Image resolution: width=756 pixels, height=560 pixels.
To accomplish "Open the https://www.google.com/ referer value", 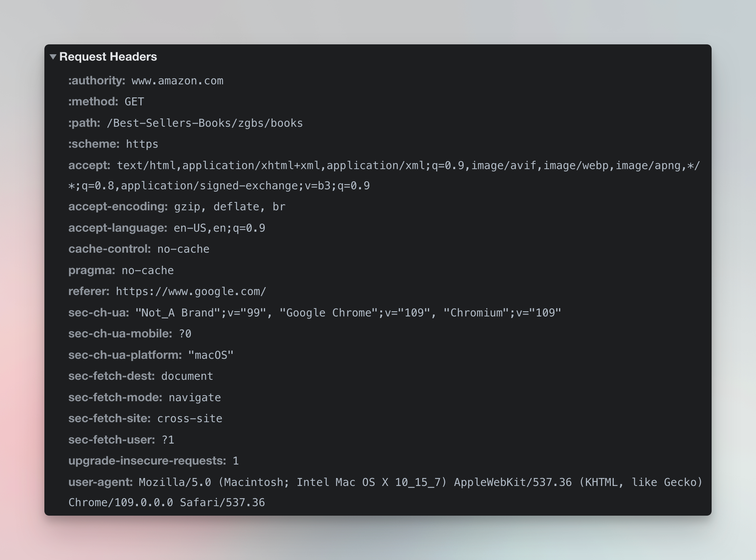I will (x=191, y=291).
